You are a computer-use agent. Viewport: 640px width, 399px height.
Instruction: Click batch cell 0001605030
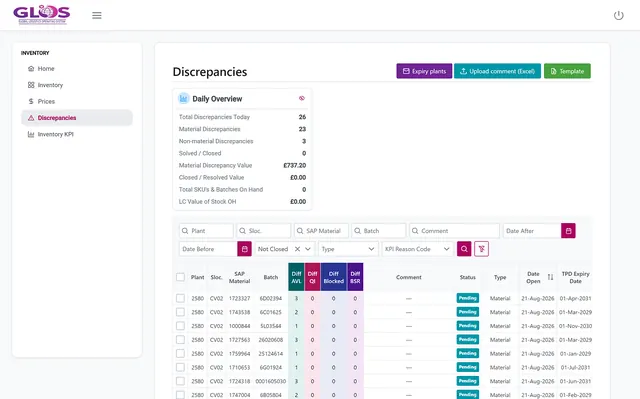[x=271, y=381]
